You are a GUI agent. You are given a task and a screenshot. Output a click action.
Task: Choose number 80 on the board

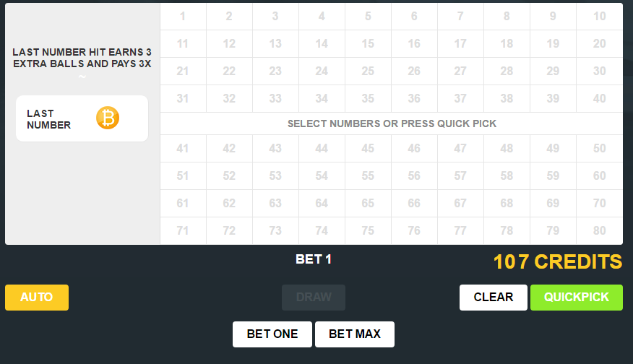coord(599,231)
